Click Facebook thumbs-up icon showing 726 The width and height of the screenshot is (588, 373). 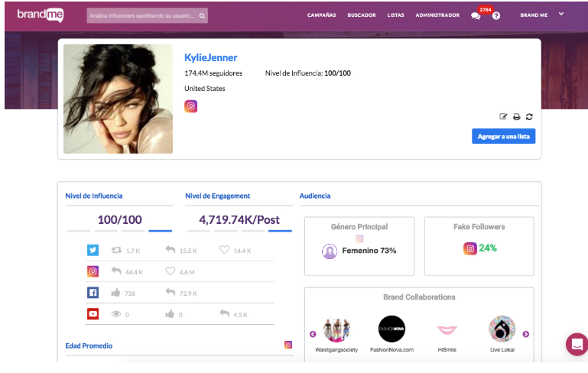pos(116,293)
